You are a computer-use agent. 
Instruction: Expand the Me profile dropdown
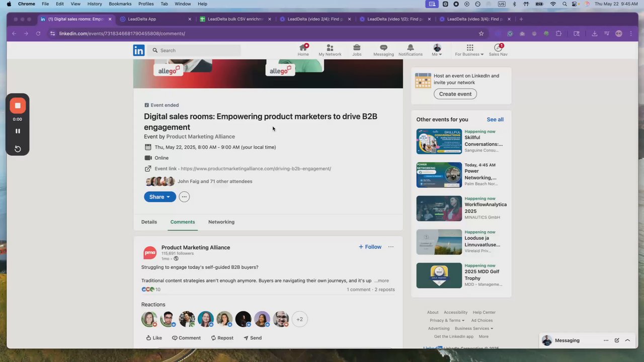(437, 54)
